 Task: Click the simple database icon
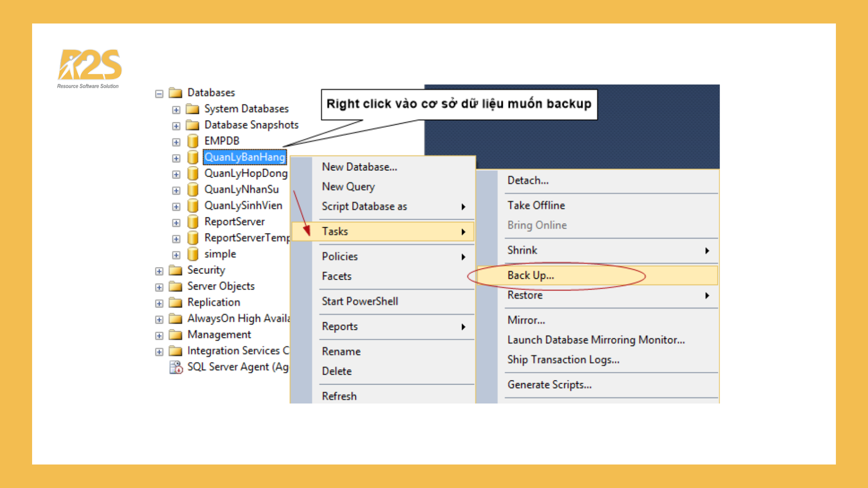tap(193, 253)
